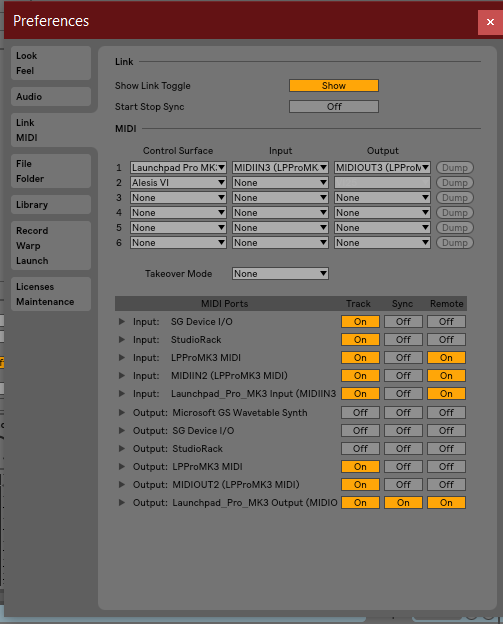This screenshot has height=624, width=503.
Task: Expand Output Microsoft GS Wavetable Synth row
Action: tap(122, 413)
